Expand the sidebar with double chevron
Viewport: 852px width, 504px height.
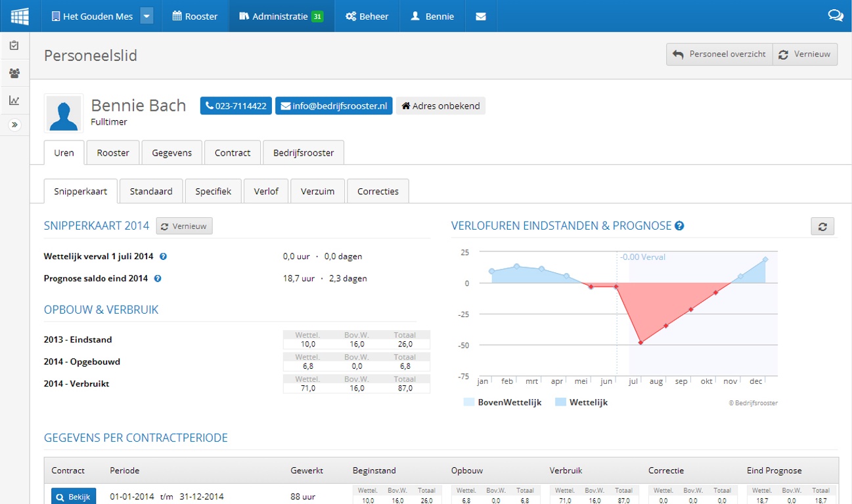click(x=14, y=125)
